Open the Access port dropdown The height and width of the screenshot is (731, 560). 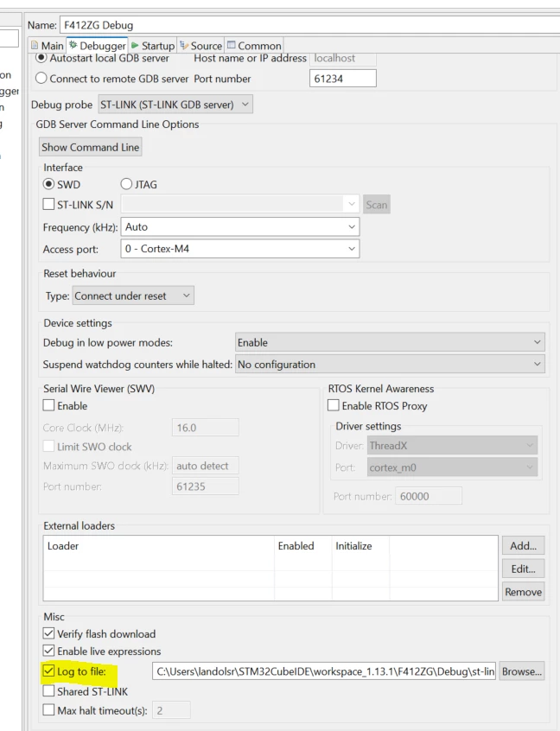tap(239, 249)
